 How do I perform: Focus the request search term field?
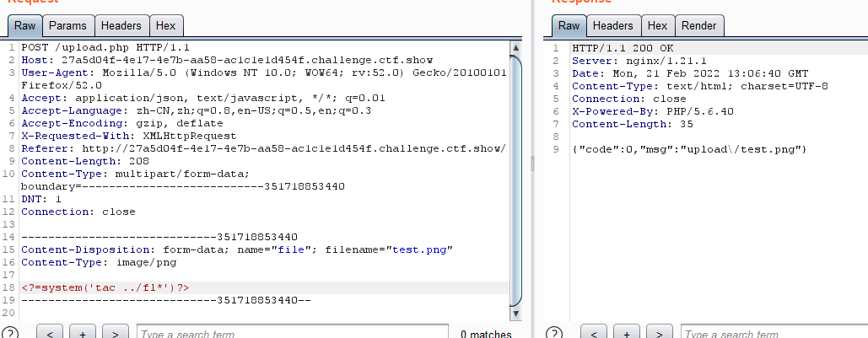pyautogui.click(x=292, y=334)
